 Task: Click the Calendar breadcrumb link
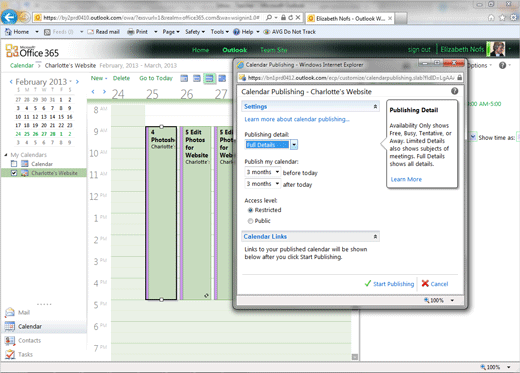click(x=22, y=65)
